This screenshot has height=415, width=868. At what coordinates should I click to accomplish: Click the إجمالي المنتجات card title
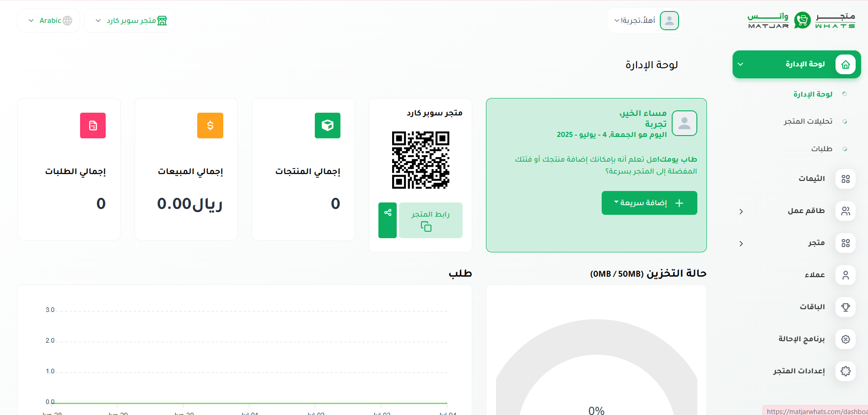(x=307, y=171)
